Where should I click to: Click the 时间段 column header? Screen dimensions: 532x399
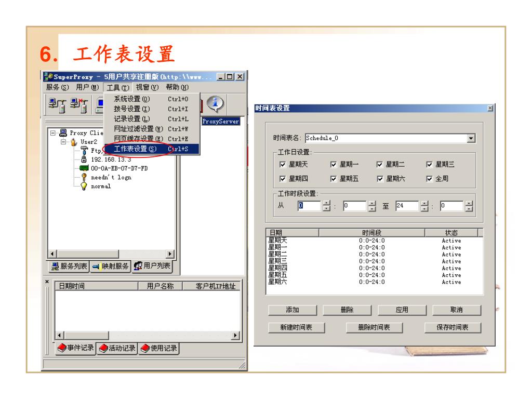pos(372,233)
